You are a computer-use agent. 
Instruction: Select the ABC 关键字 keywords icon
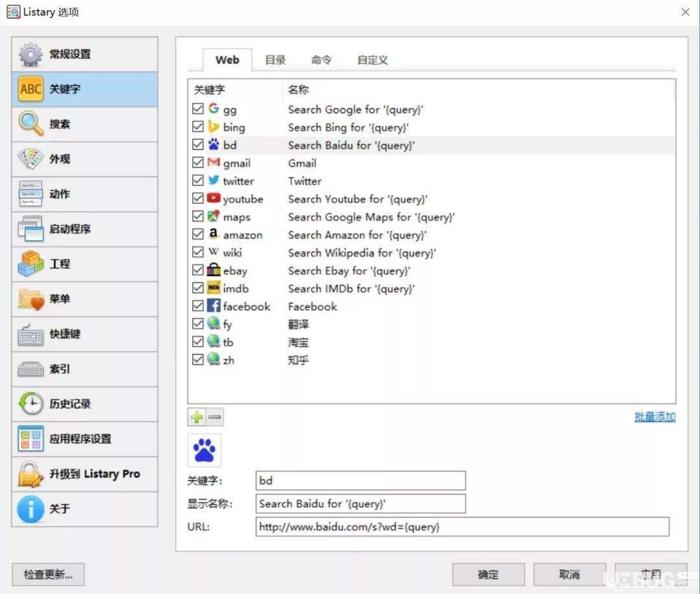pos(30,89)
